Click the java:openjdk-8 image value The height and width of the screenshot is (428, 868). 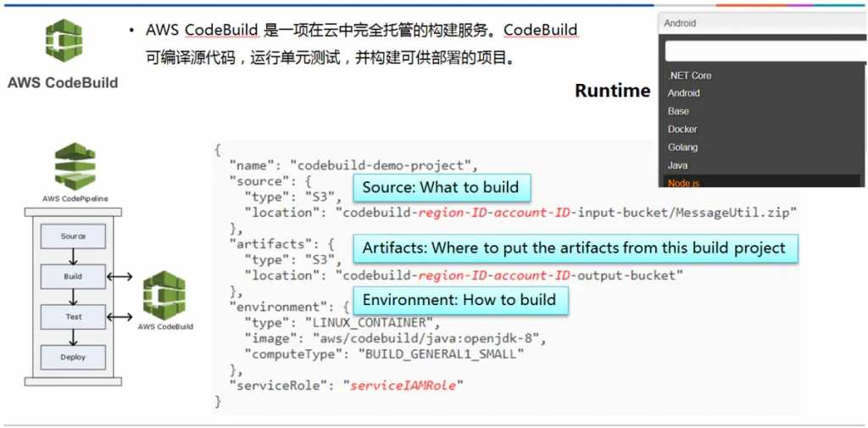tap(426, 338)
